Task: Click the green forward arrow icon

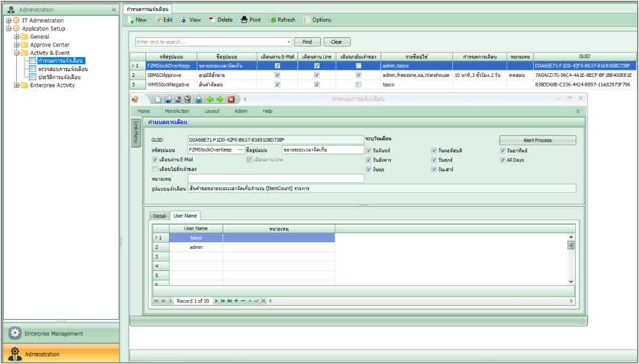Action: click(x=220, y=99)
